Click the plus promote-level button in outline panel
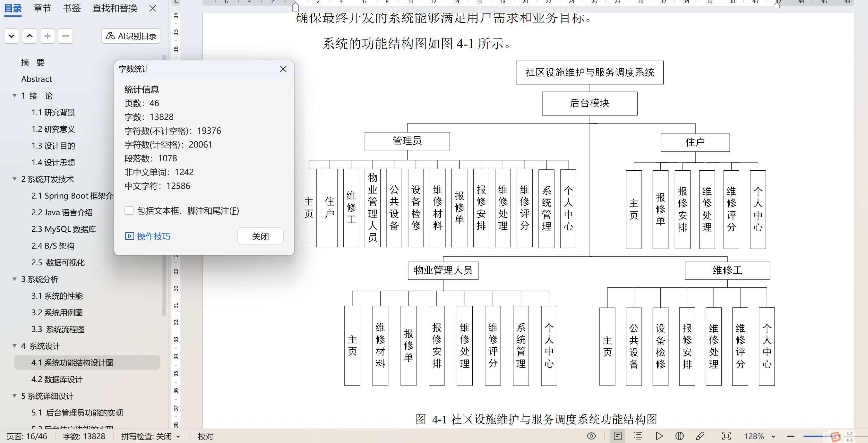The height and width of the screenshot is (443, 868). pyautogui.click(x=47, y=36)
